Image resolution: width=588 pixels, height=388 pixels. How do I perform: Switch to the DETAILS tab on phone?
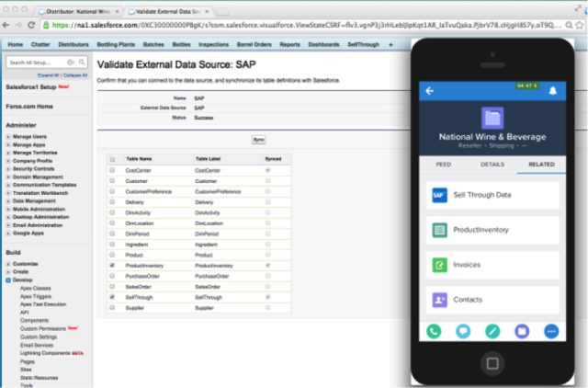[492, 164]
